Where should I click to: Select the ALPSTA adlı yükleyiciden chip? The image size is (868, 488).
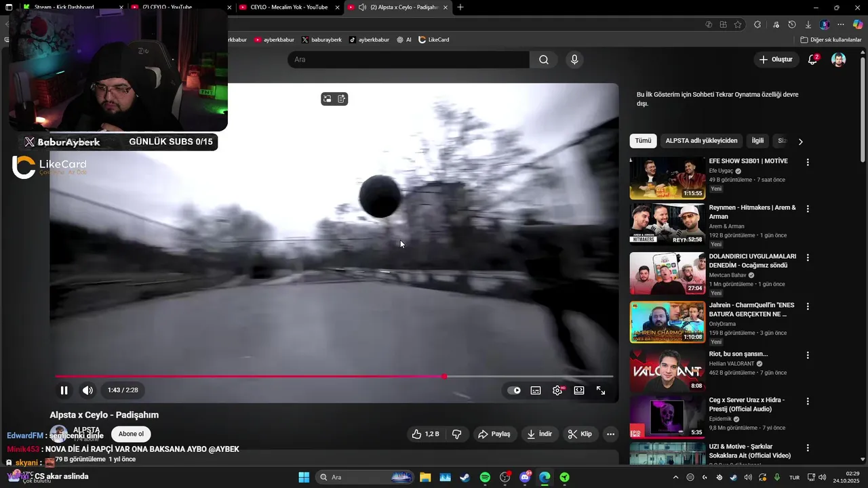pyautogui.click(x=701, y=141)
